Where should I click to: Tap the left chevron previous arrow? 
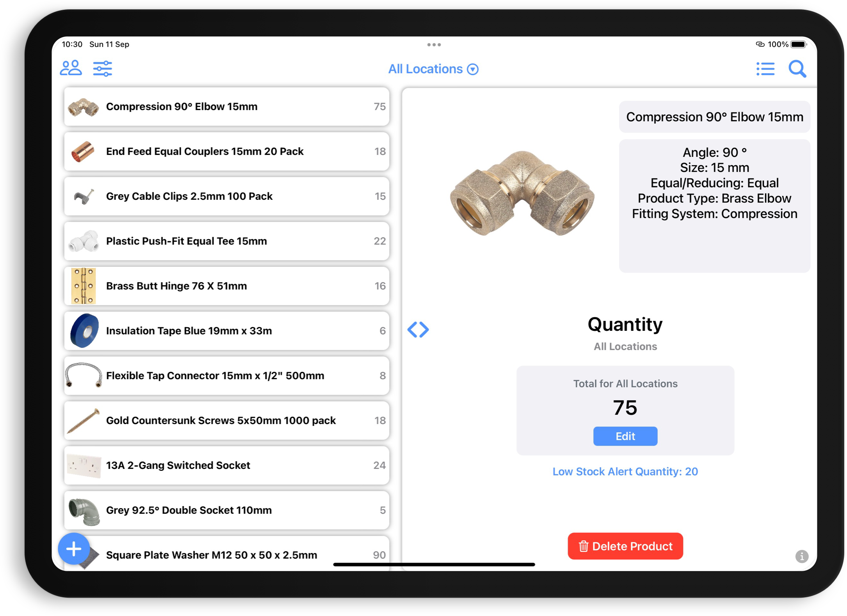coord(412,330)
